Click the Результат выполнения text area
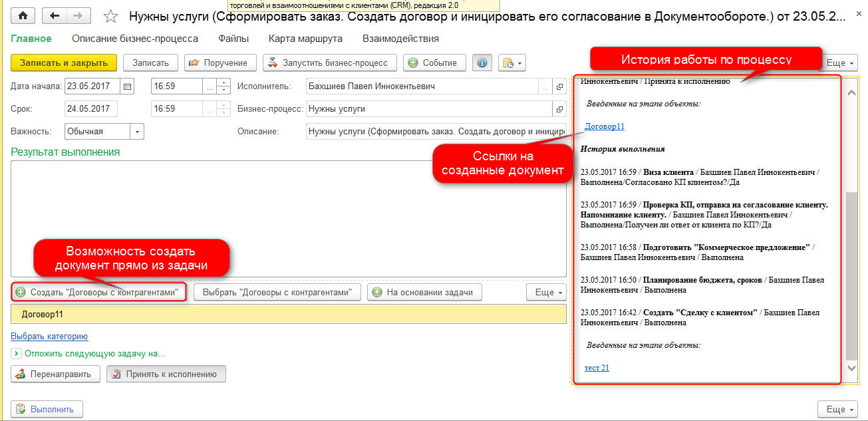The image size is (868, 421). 288,218
